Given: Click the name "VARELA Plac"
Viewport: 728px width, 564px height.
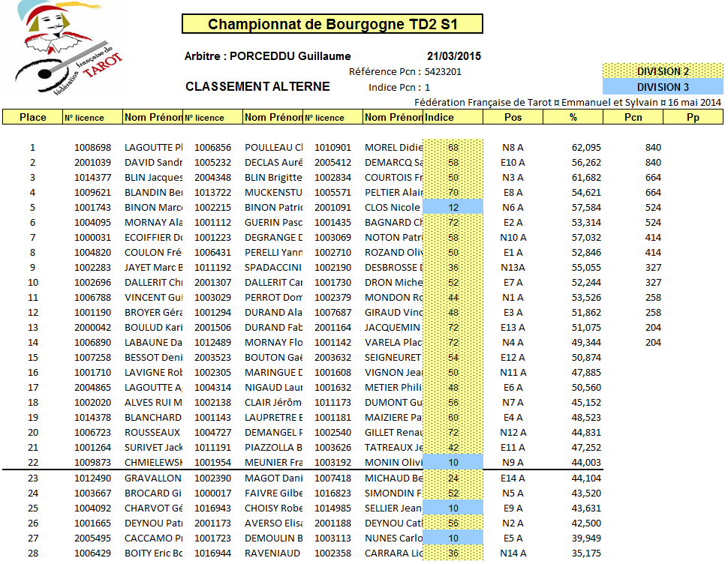Looking at the screenshot, I should pyautogui.click(x=394, y=342).
